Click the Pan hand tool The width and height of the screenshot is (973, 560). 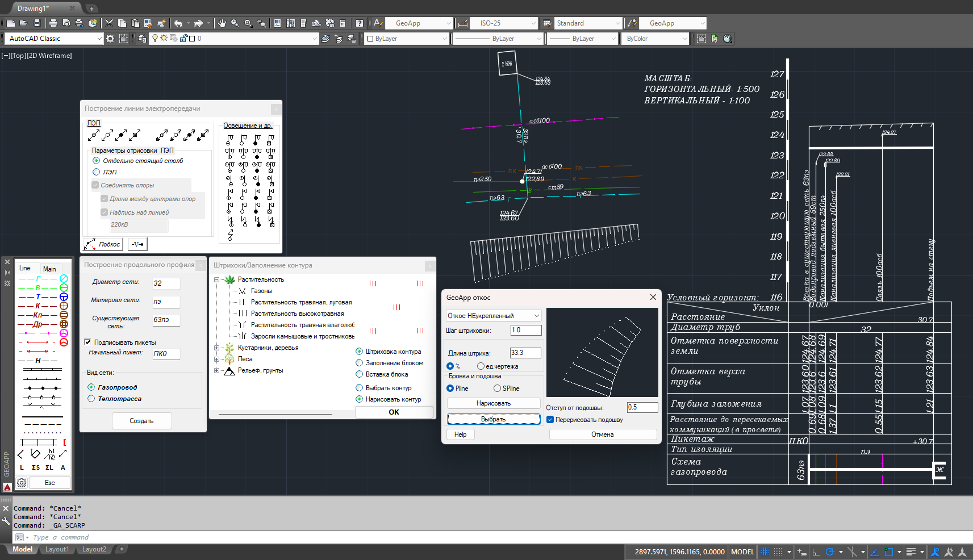click(x=222, y=23)
